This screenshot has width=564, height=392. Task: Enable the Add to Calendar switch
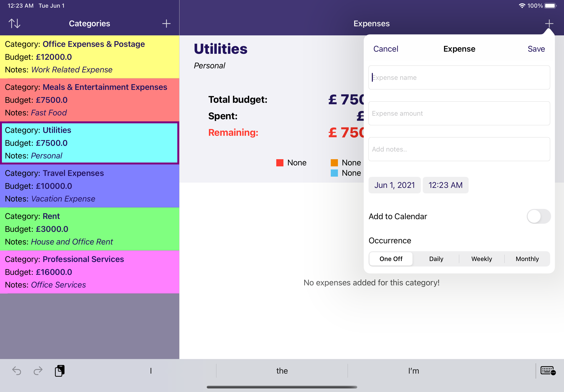pos(539,216)
